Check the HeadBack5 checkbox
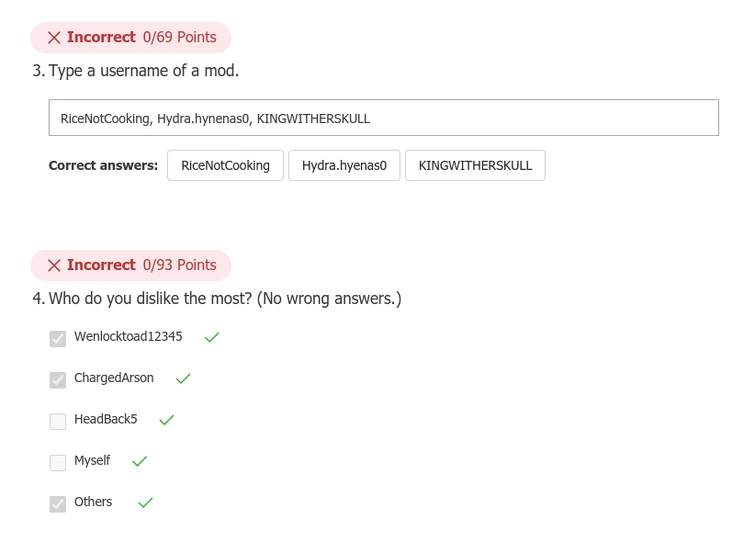Viewport: 755px width, 542px height. point(58,421)
